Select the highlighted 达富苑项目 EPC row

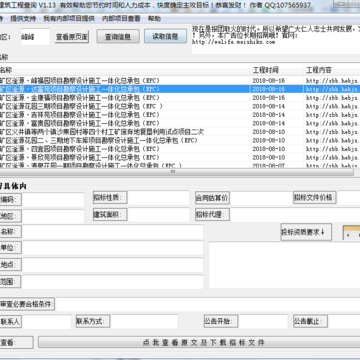click(x=180, y=89)
